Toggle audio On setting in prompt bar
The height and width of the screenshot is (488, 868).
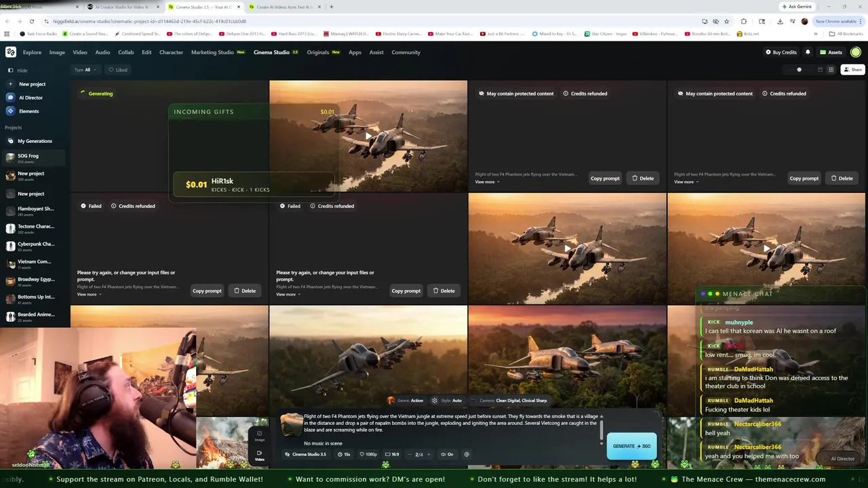point(447,454)
